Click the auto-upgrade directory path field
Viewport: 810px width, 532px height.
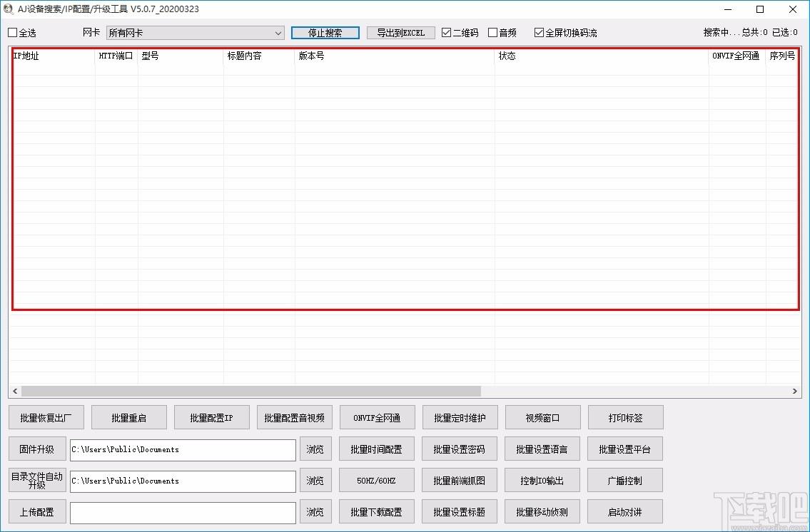183,481
